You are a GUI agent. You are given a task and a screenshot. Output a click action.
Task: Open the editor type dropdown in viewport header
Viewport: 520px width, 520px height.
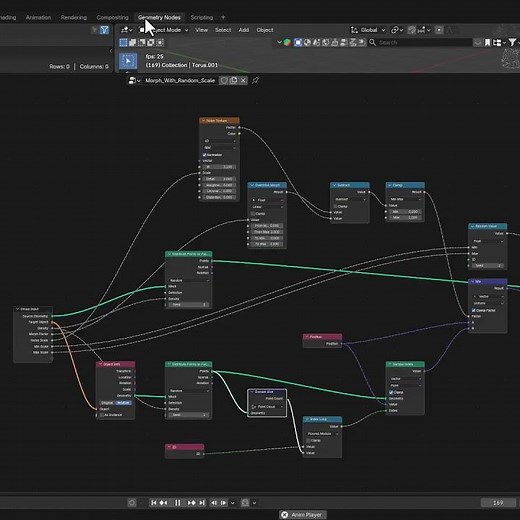coord(127,30)
